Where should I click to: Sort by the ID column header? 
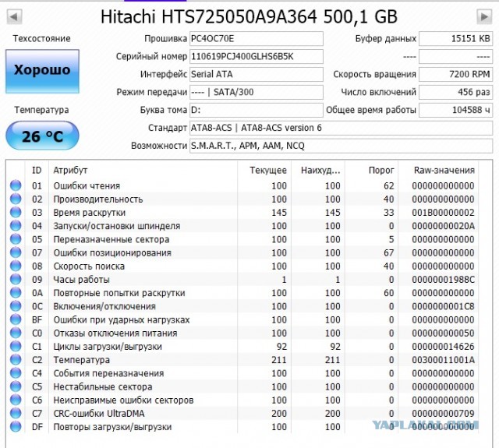click(x=37, y=171)
